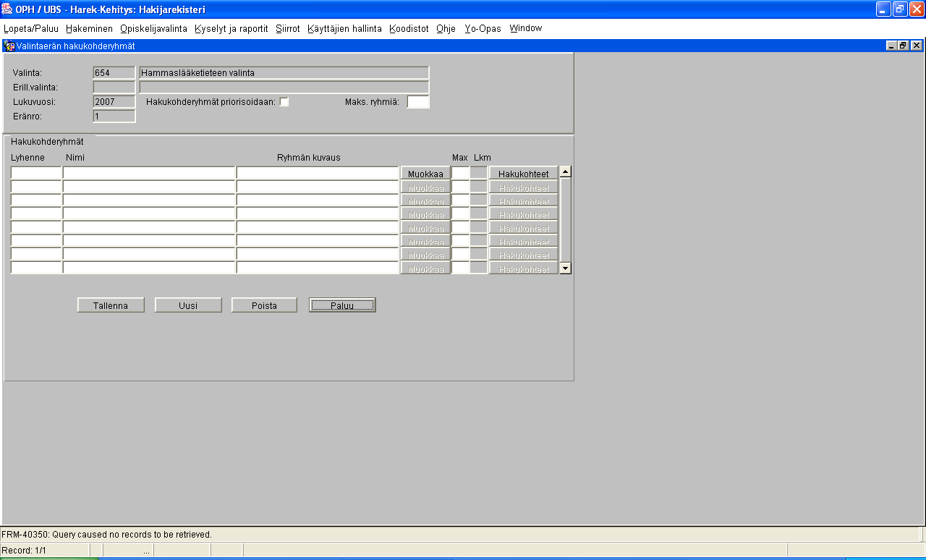Screen dimensions: 926x560
Task: Open the Siirrot menu
Action: [x=288, y=28]
